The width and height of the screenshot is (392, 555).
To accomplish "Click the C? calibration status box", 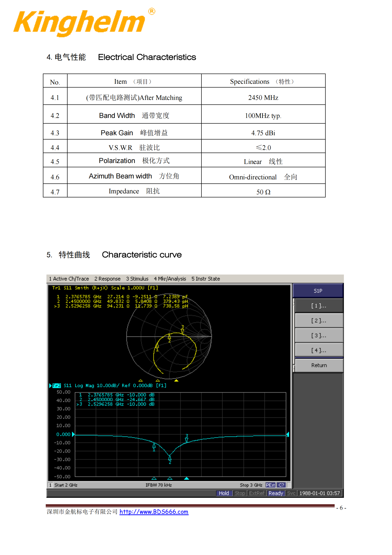I will (x=281, y=485).
